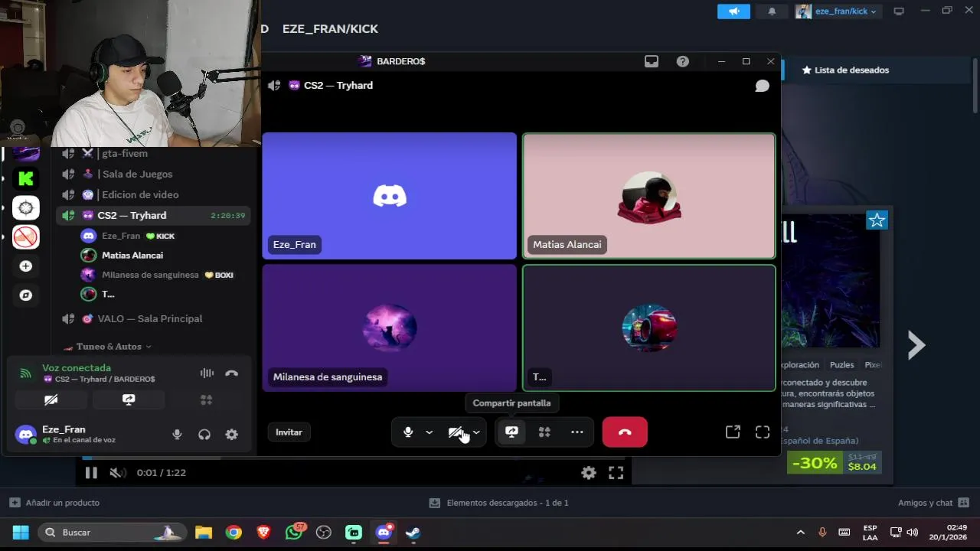This screenshot has height=551, width=980.
Task: Mute microphone beside Eze_Fran user panel
Action: [177, 435]
